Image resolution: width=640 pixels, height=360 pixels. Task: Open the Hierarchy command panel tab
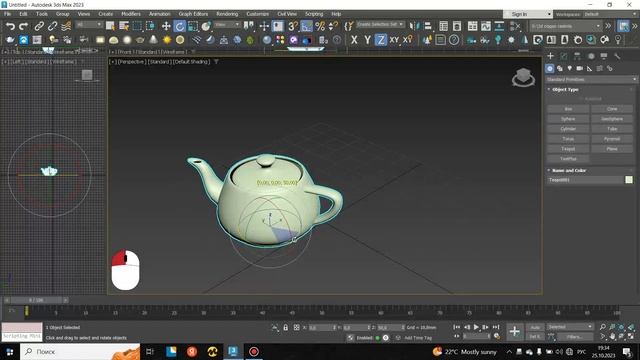click(577, 56)
